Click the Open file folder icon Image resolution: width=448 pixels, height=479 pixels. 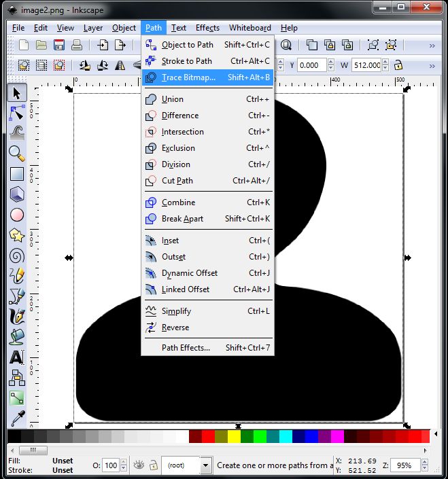tap(41, 46)
